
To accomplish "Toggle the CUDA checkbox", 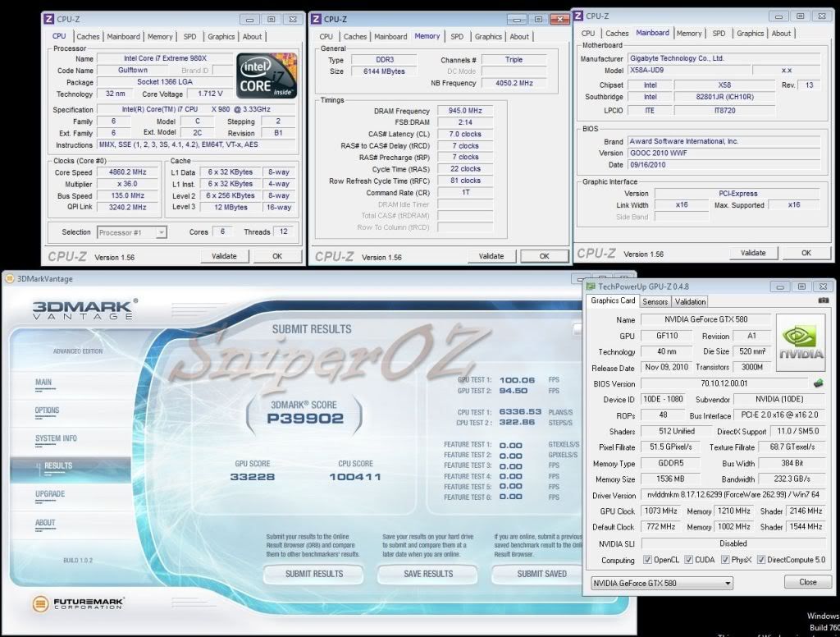I will [x=687, y=560].
